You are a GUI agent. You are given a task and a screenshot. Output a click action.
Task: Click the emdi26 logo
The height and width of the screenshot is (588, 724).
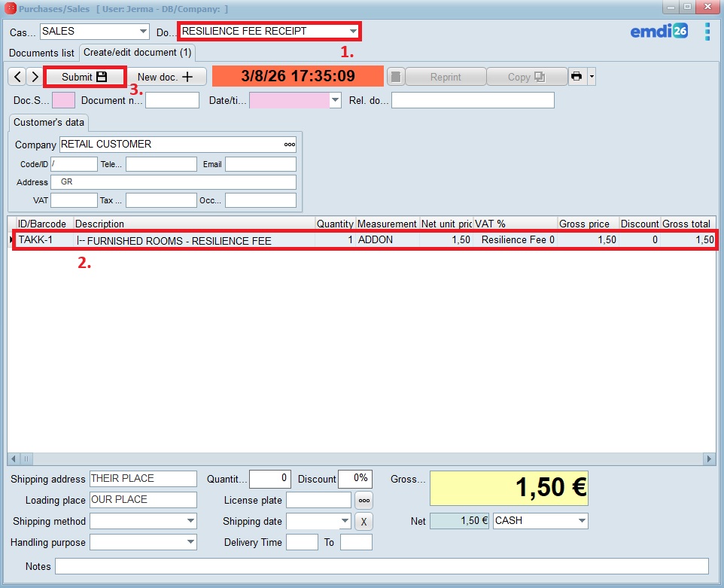coord(659,31)
